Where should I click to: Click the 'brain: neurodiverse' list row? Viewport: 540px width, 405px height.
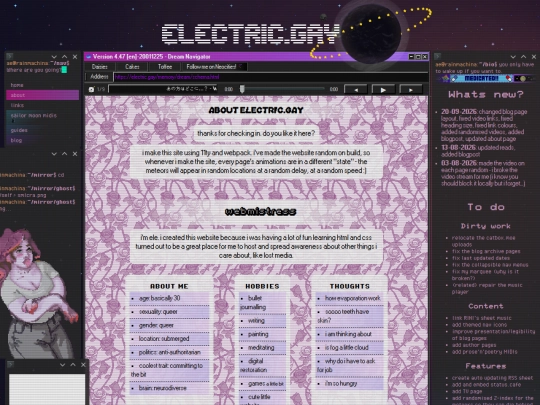point(169,388)
